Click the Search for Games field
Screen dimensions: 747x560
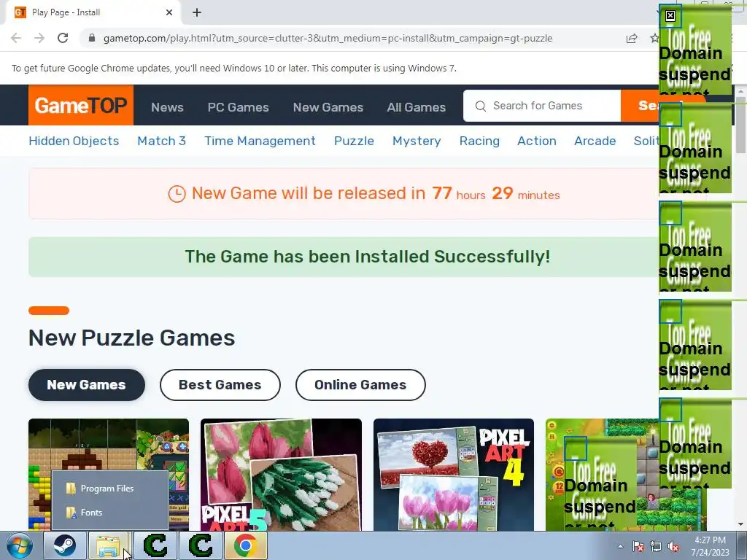click(542, 106)
